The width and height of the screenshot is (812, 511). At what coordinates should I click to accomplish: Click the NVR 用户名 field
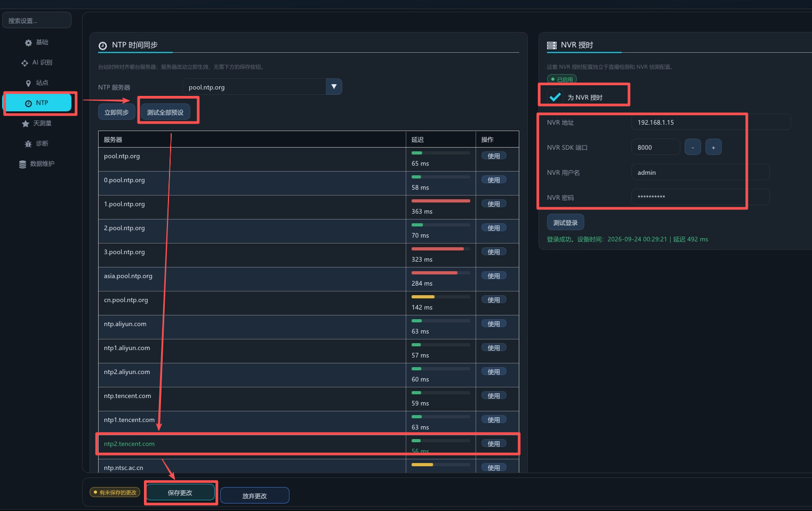(700, 172)
